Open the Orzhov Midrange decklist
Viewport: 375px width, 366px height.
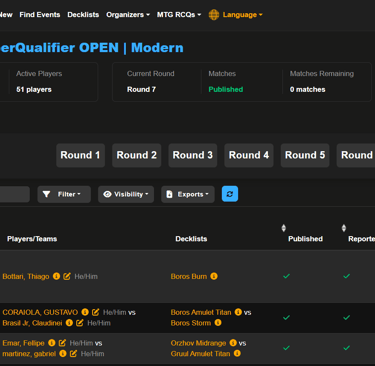pos(198,343)
